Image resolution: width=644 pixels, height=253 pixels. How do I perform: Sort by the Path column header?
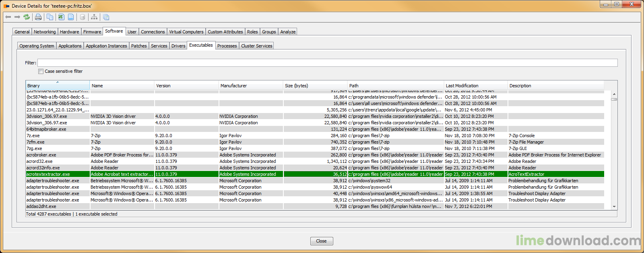coord(396,86)
